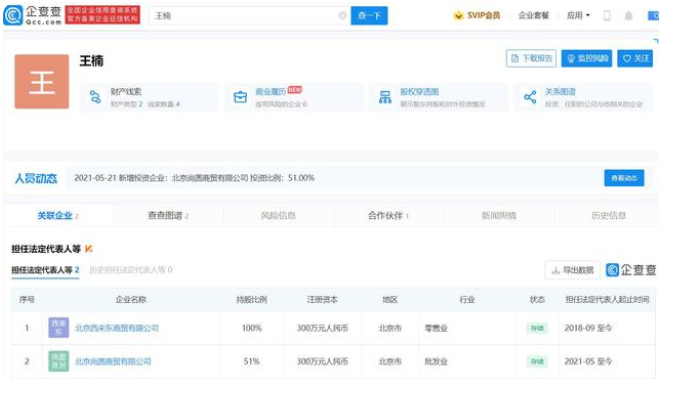
Task: Select 担任法定代表人等 2 sub-tab
Action: pyautogui.click(x=45, y=270)
